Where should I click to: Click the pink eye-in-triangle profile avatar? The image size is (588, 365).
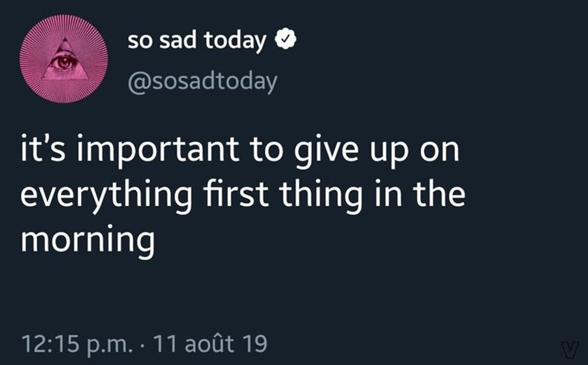pos(64,59)
